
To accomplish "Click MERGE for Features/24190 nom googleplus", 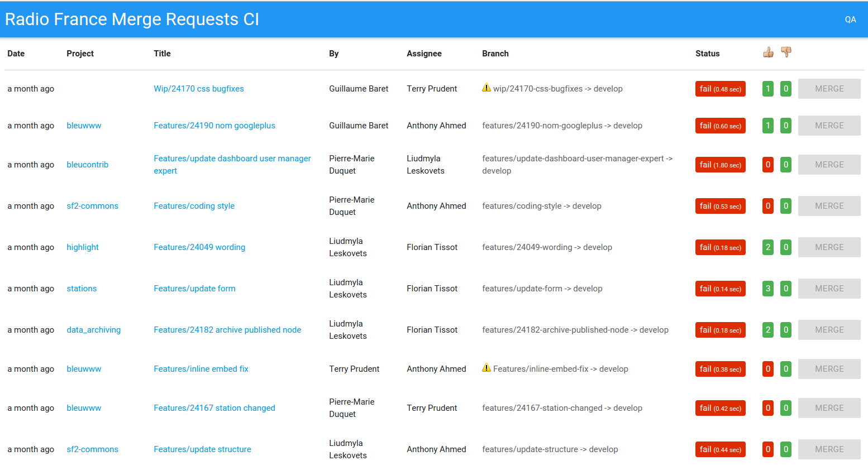I will (x=829, y=126).
